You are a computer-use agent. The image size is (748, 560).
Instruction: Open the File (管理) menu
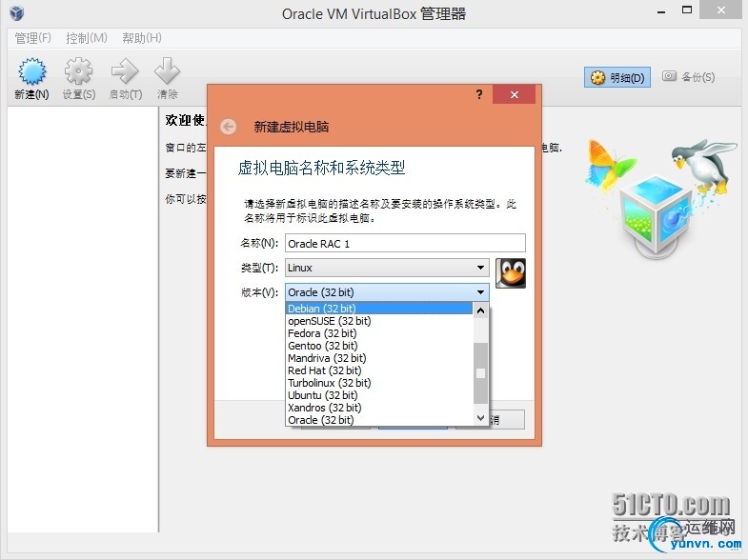click(x=32, y=38)
